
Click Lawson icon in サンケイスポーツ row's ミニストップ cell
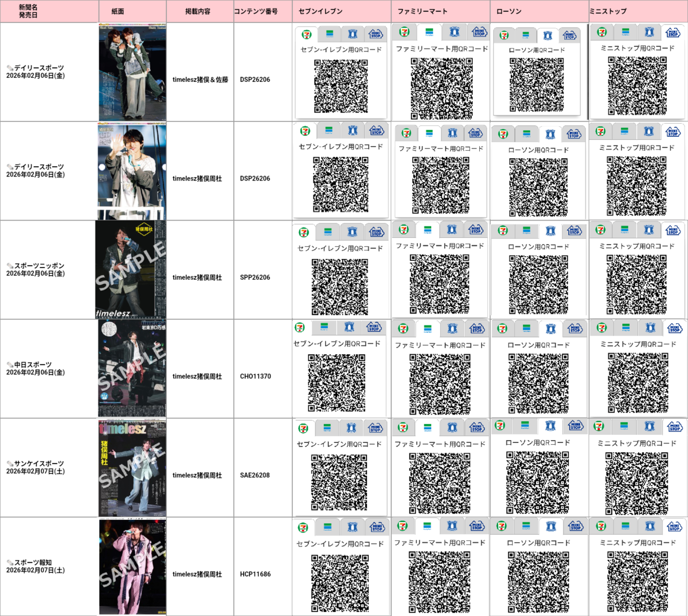pyautogui.click(x=650, y=426)
